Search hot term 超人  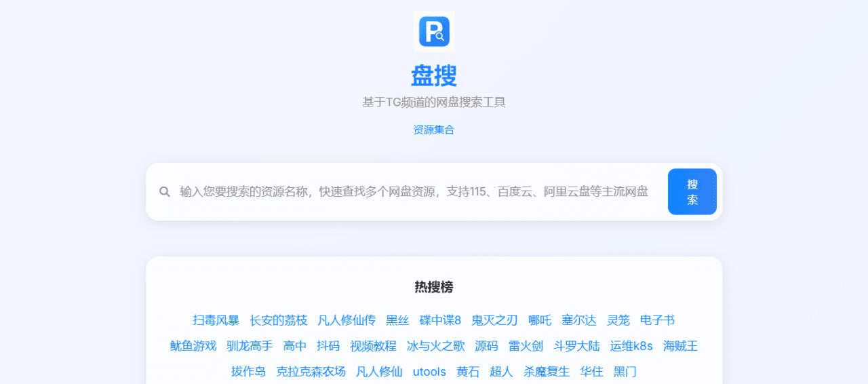502,372
